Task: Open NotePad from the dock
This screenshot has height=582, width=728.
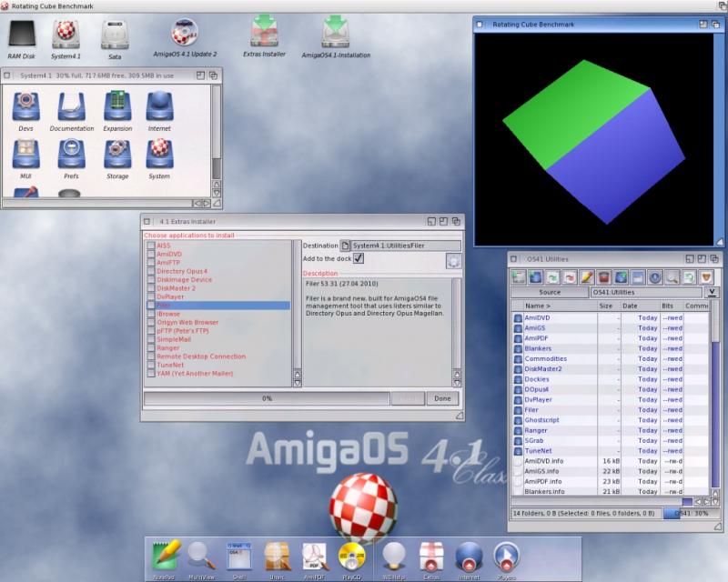Action: pyautogui.click(x=167, y=557)
